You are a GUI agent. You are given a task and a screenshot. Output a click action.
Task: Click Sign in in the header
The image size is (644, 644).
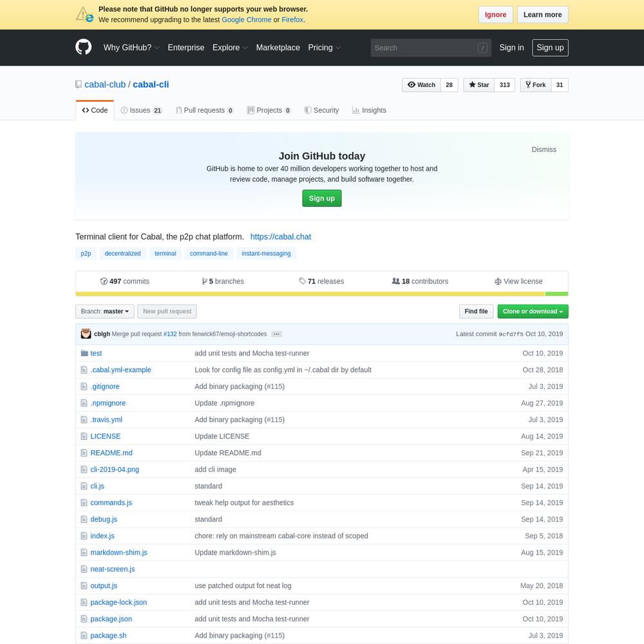(512, 48)
